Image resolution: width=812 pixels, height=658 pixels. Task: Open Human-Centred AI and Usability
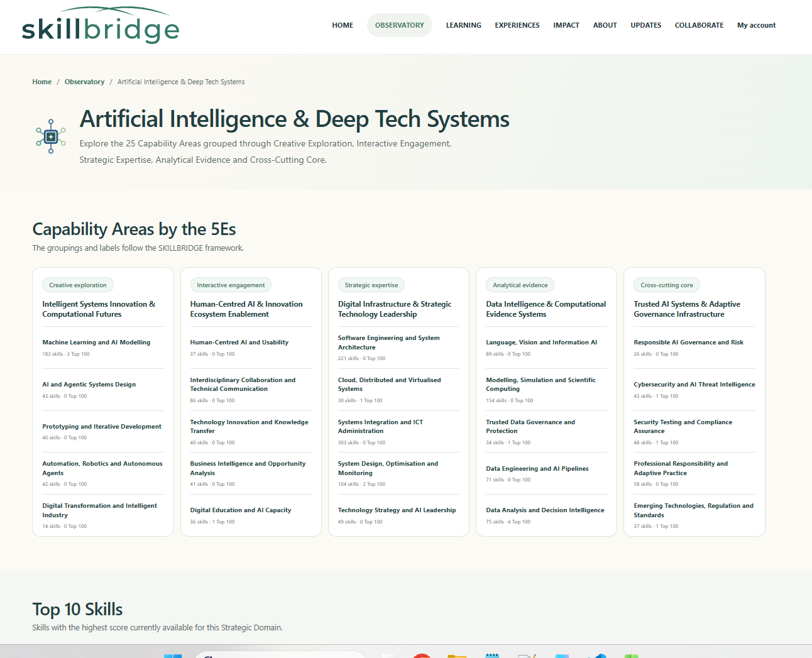239,343
